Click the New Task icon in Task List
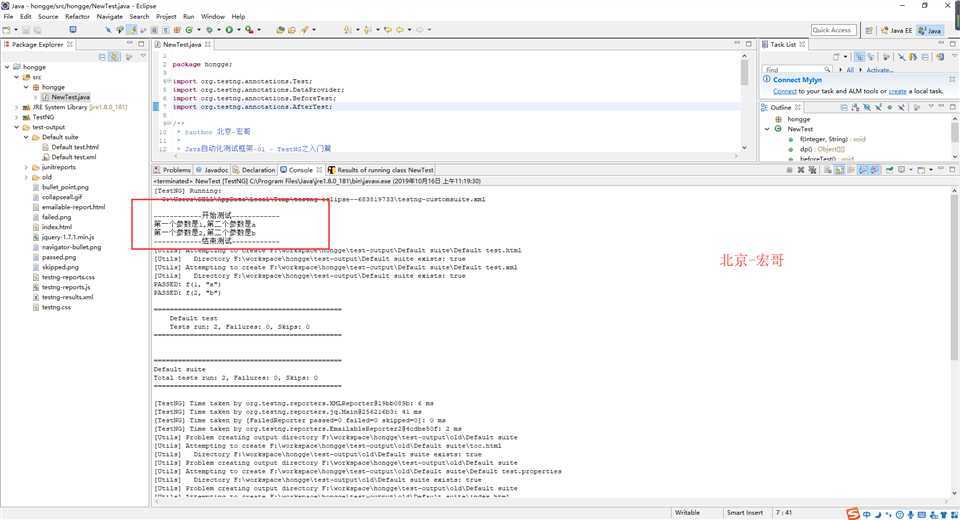 (x=836, y=57)
